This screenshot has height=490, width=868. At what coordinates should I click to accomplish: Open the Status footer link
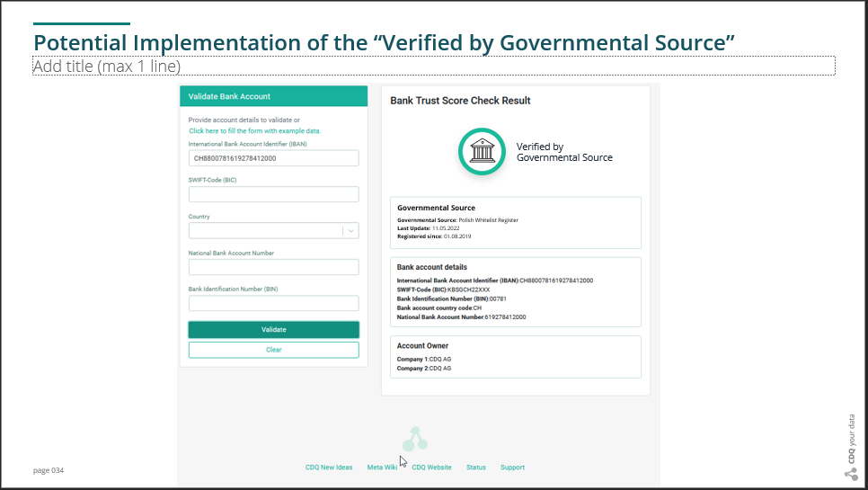476,468
